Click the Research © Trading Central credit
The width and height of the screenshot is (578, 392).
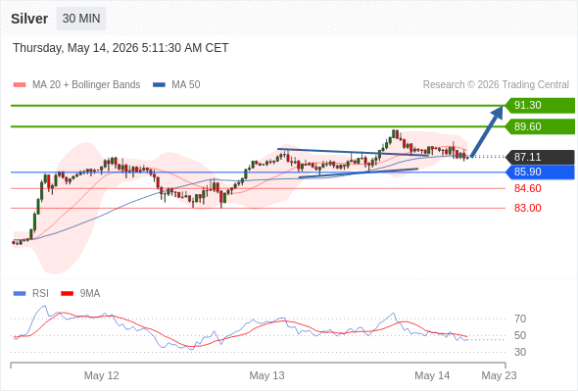[496, 85]
